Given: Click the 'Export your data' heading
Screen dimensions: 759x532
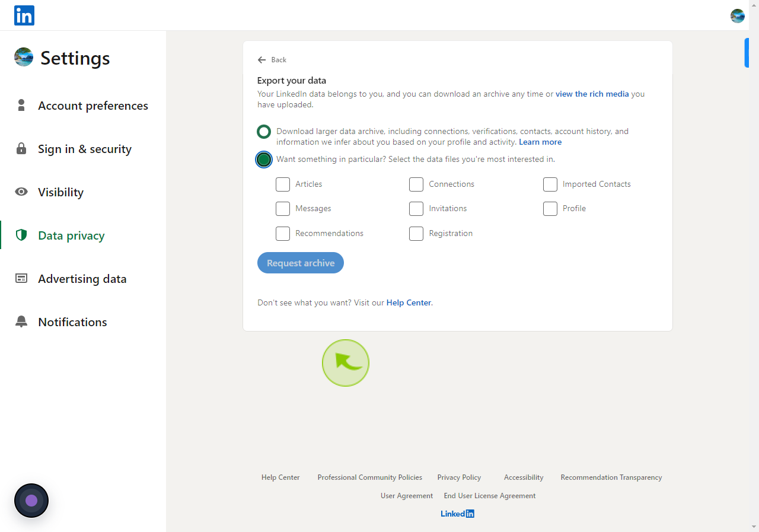Looking at the screenshot, I should tap(292, 81).
